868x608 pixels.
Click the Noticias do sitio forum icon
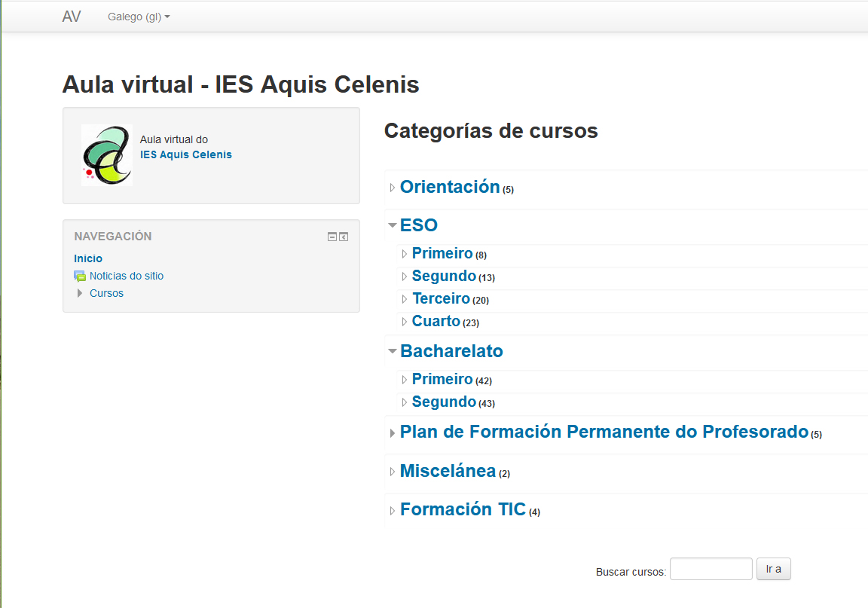coord(80,277)
